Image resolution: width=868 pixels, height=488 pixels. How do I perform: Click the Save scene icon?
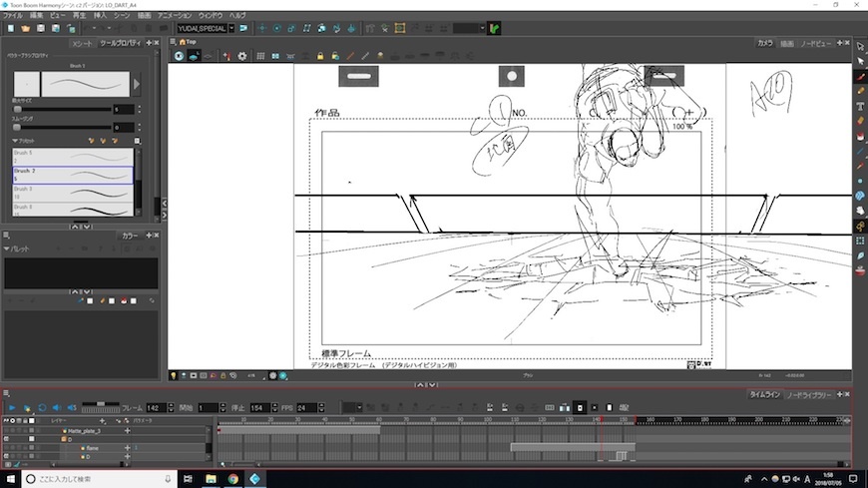click(x=41, y=28)
